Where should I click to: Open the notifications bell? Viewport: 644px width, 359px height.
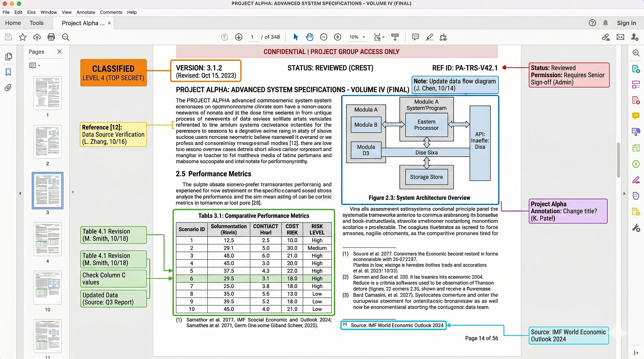(606, 23)
